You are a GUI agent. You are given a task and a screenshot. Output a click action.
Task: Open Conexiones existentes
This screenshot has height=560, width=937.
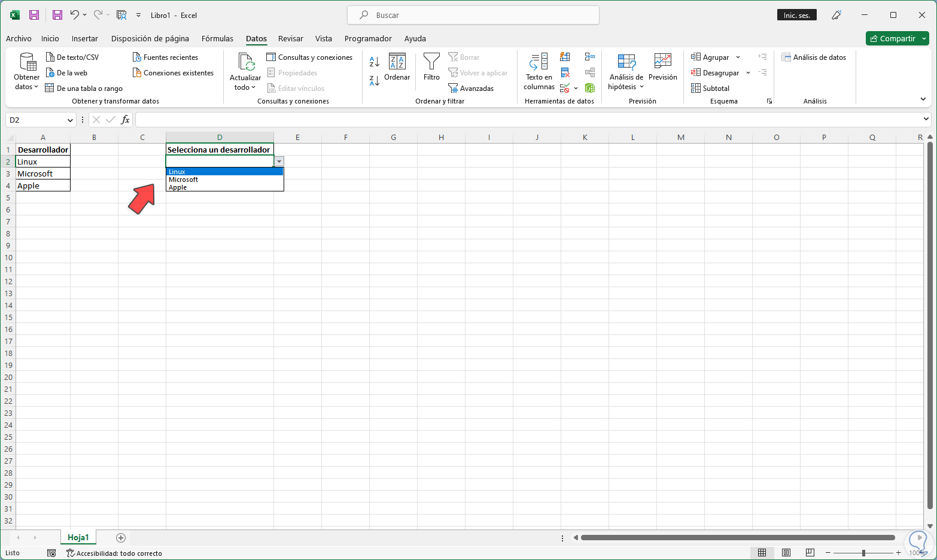(173, 73)
